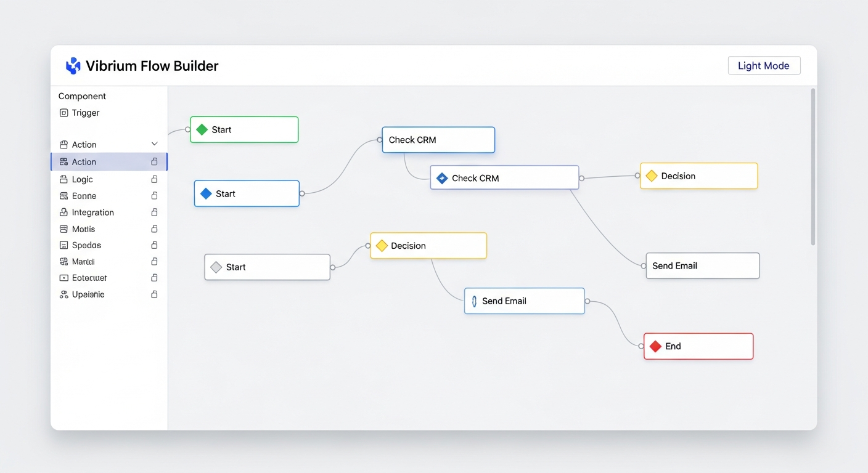868x473 pixels.
Task: Click the Logic component icon
Action: tap(63, 179)
